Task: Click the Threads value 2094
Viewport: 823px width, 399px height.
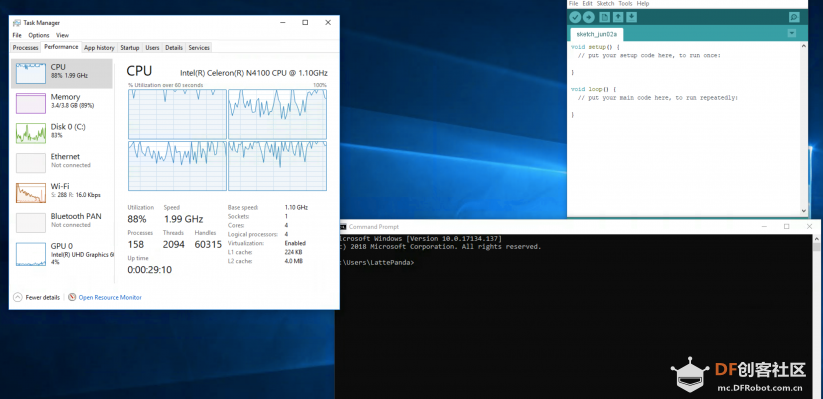Action: pos(174,245)
